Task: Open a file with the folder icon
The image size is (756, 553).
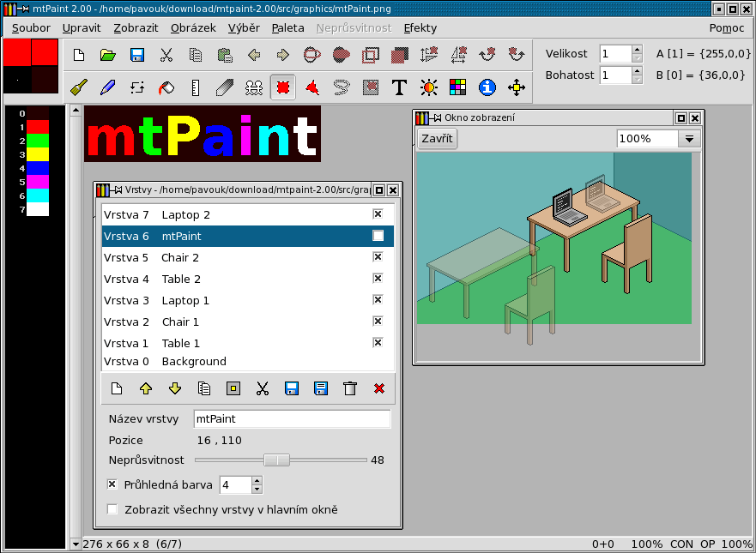Action: pos(108,55)
